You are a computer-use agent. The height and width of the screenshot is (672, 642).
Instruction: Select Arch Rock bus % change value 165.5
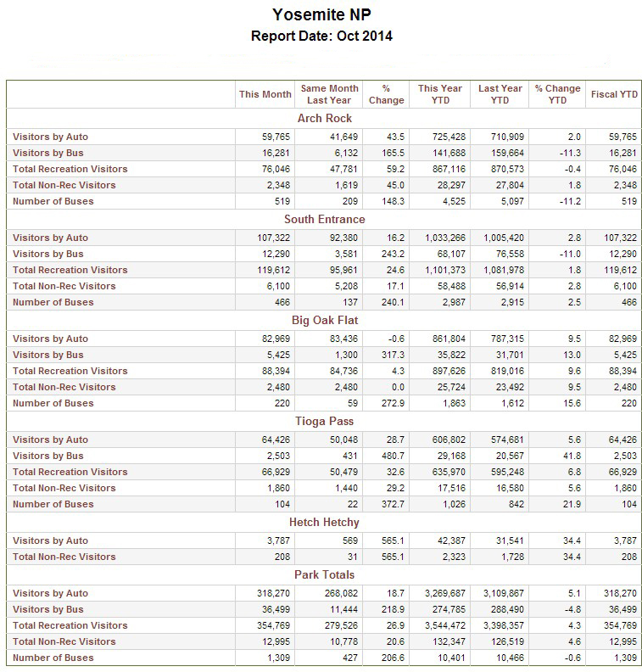[x=393, y=153]
